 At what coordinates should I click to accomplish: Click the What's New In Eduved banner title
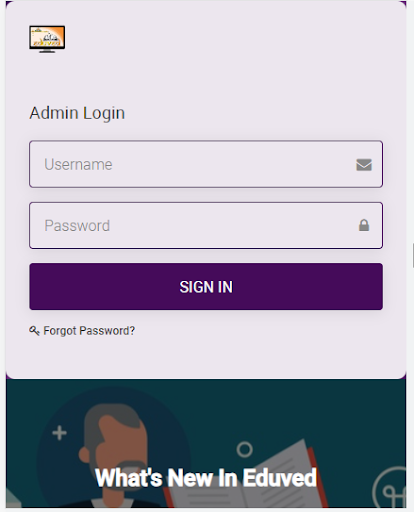(x=206, y=478)
